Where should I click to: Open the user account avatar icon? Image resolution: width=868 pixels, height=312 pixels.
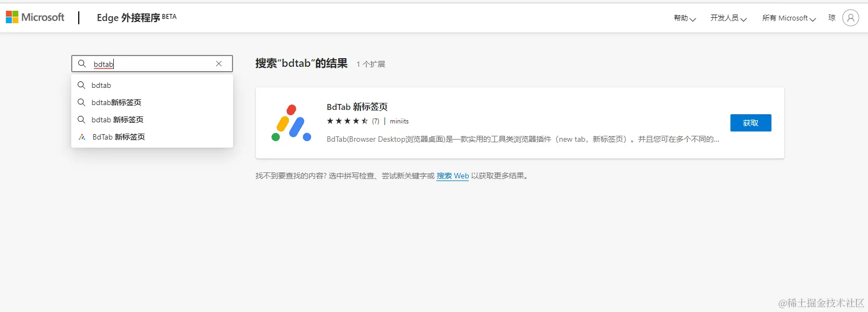pos(850,18)
